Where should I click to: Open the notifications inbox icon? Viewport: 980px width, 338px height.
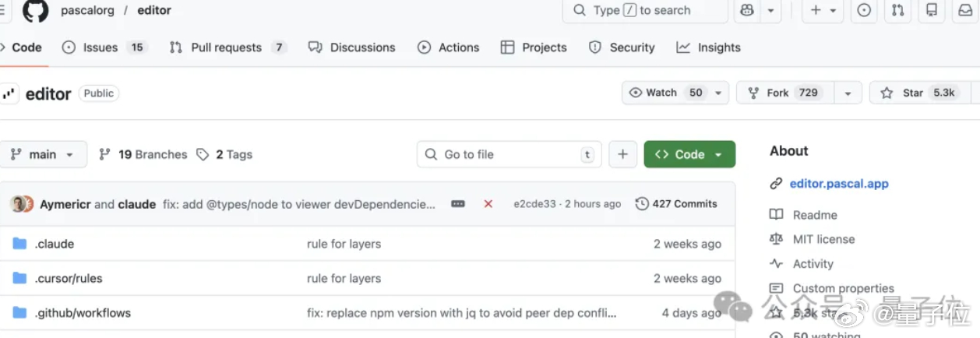[x=964, y=10]
